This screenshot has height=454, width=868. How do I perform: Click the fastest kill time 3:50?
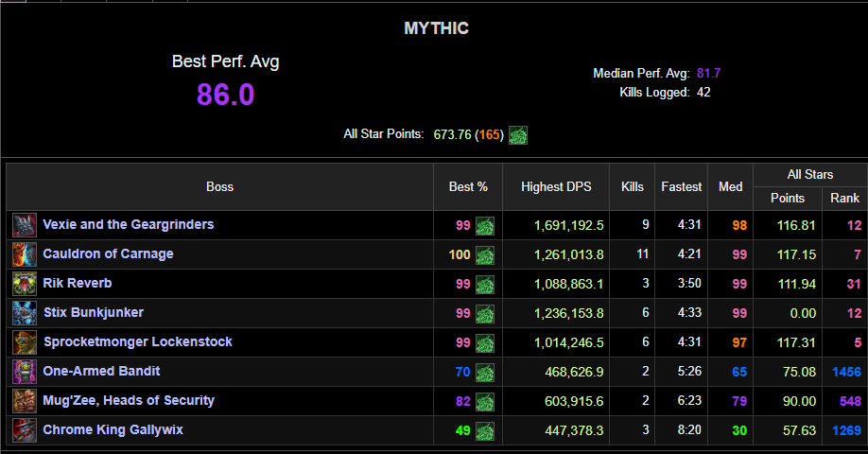coord(689,283)
